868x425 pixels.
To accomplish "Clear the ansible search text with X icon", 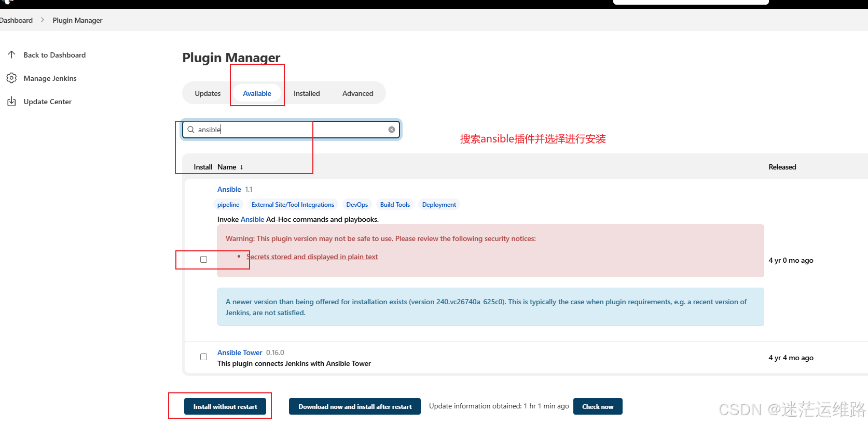I will tap(392, 130).
